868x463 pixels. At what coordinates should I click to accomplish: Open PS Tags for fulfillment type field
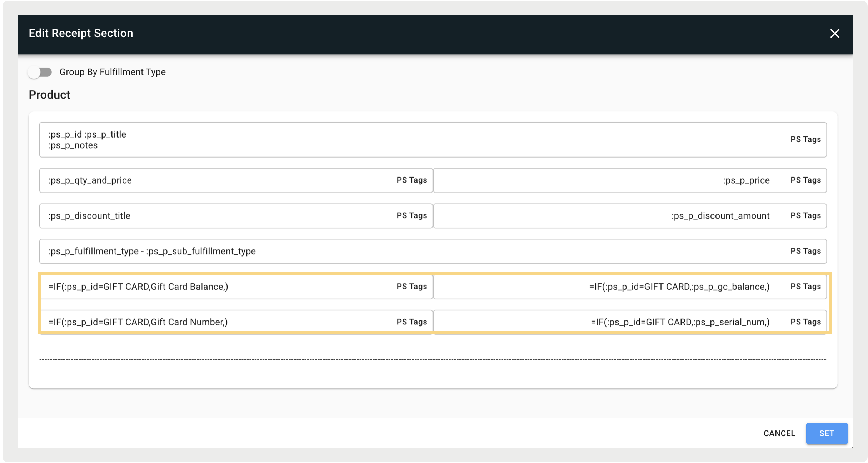coord(805,251)
